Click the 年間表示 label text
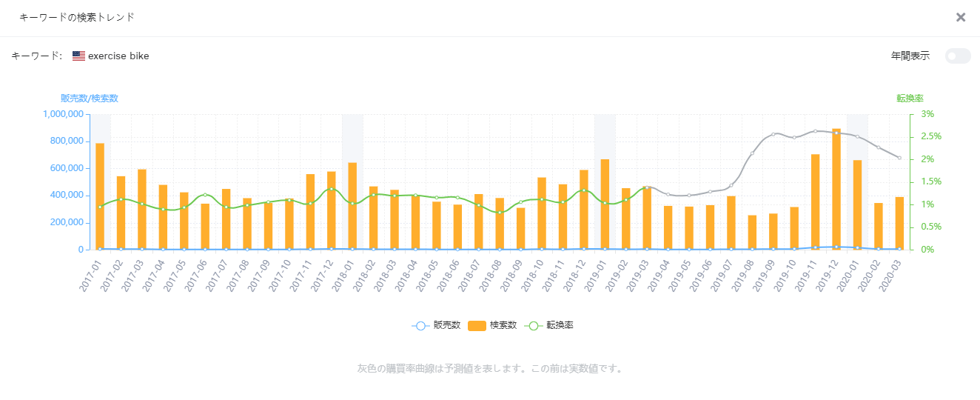Viewport: 980px width, 400px height. [x=910, y=56]
